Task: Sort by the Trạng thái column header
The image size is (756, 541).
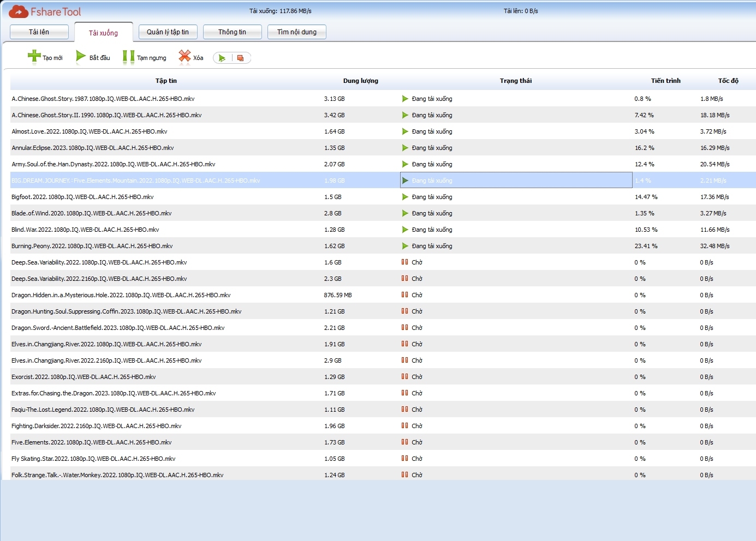Action: 516,81
